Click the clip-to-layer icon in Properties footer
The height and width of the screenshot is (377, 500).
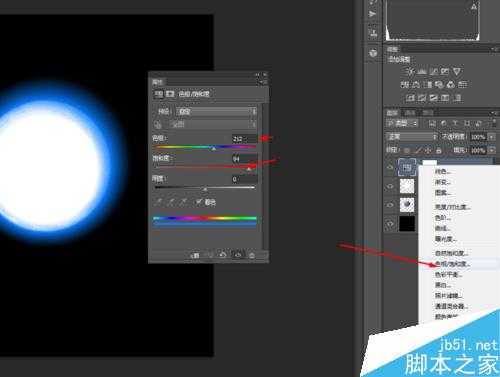196,255
